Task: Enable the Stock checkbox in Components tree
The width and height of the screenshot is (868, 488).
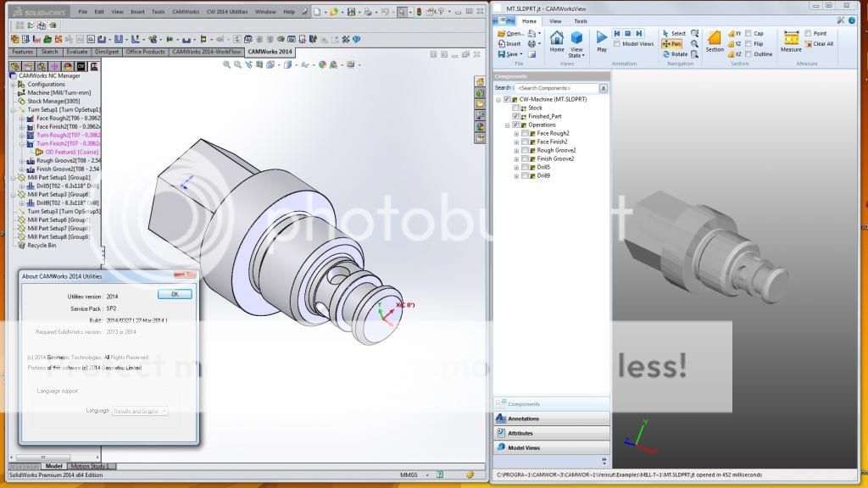Action: [515, 108]
